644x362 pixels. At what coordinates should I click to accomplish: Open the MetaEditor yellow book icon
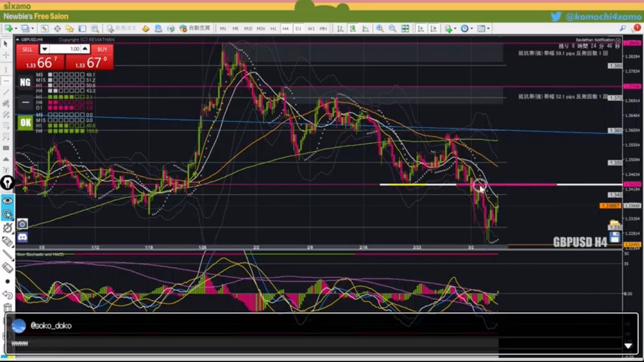(x=145, y=28)
